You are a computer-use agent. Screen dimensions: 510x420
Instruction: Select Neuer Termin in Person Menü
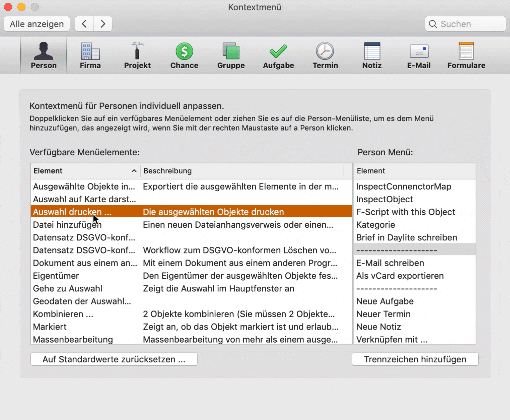[415, 314]
